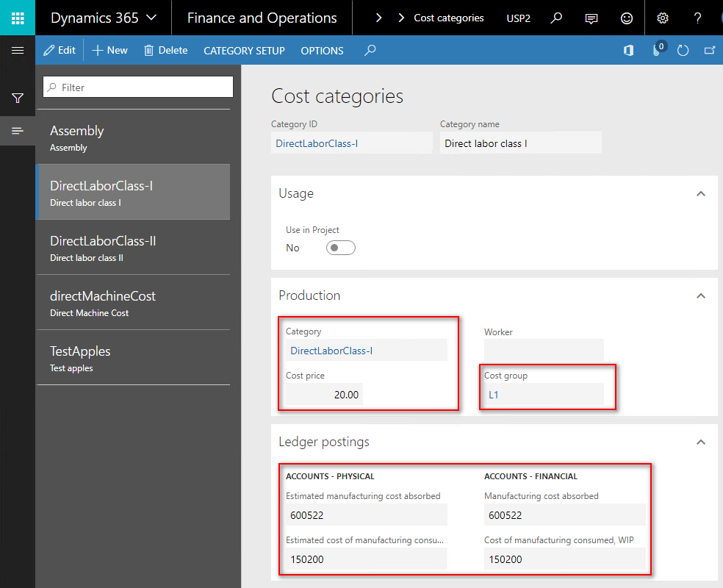Collapse the Production section
Screen dimensions: 723x588
pos(701,296)
